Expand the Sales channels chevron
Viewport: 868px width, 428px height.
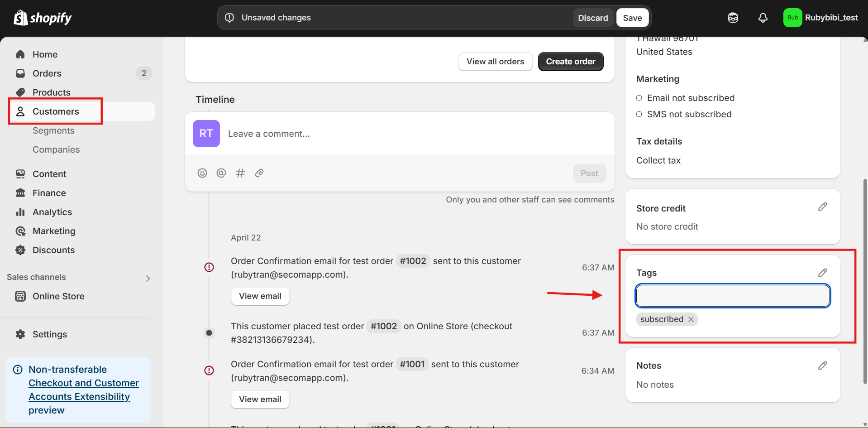coord(148,278)
